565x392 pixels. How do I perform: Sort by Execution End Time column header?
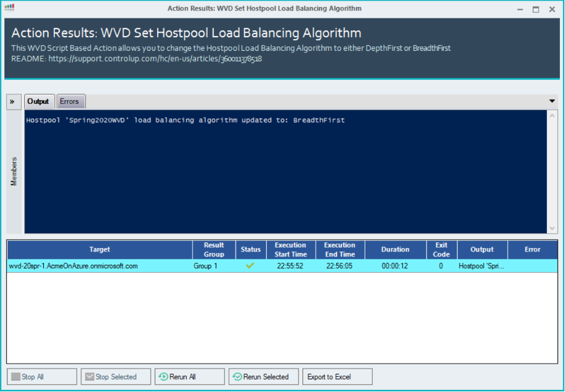point(340,250)
